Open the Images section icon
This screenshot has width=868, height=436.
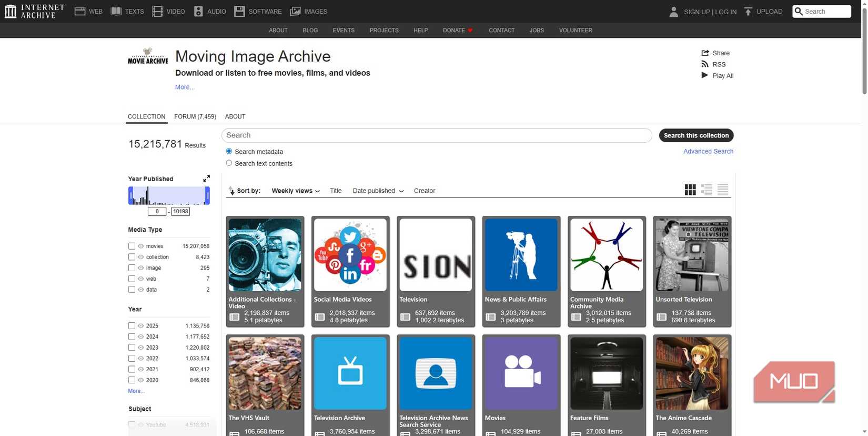(295, 11)
